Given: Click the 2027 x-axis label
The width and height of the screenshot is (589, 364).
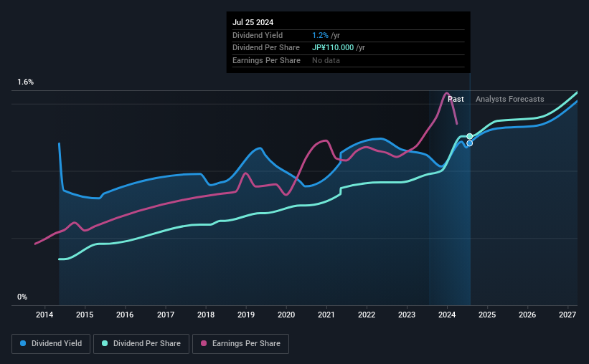Looking at the screenshot, I should tap(567, 315).
